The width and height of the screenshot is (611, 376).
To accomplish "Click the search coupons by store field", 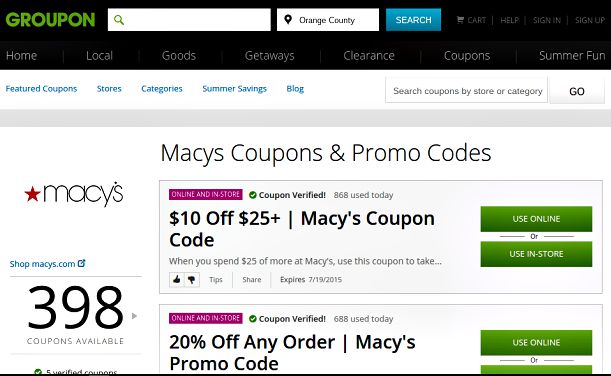I will [467, 90].
